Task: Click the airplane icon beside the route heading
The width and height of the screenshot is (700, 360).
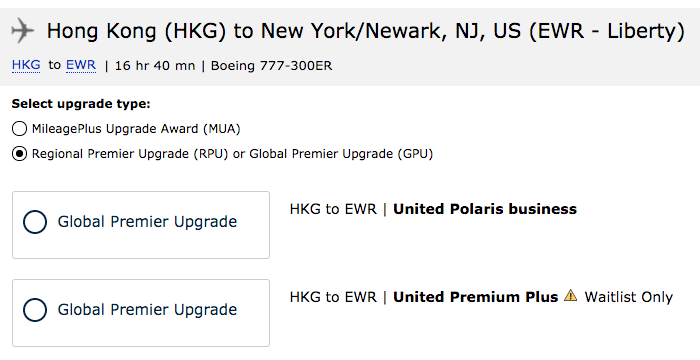Action: coord(23,30)
